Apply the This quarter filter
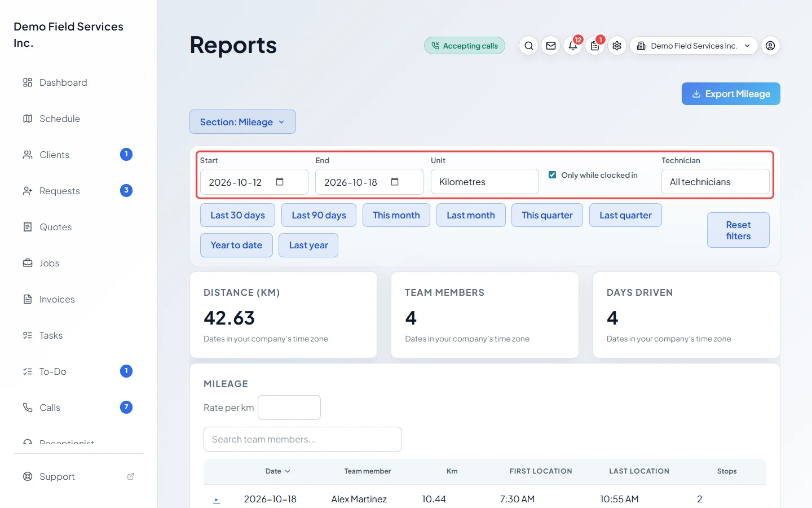Image resolution: width=812 pixels, height=508 pixels. [x=547, y=215]
